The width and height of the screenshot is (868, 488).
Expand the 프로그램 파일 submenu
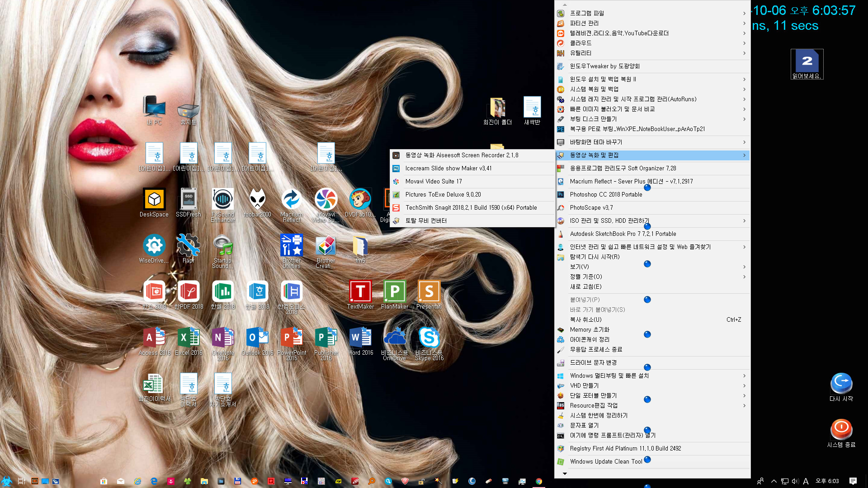(x=652, y=13)
